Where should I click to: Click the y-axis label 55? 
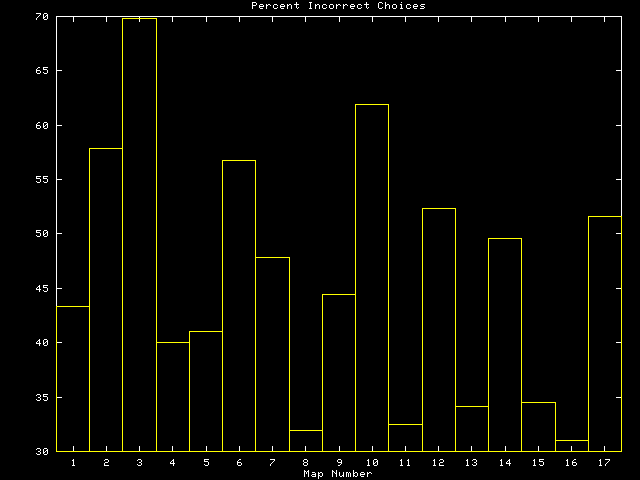(x=42, y=180)
